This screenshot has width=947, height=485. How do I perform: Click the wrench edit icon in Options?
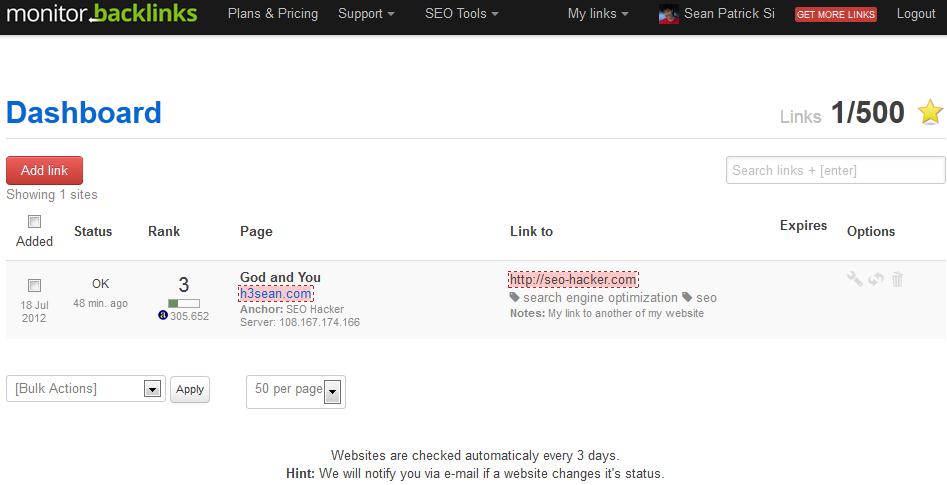854,279
